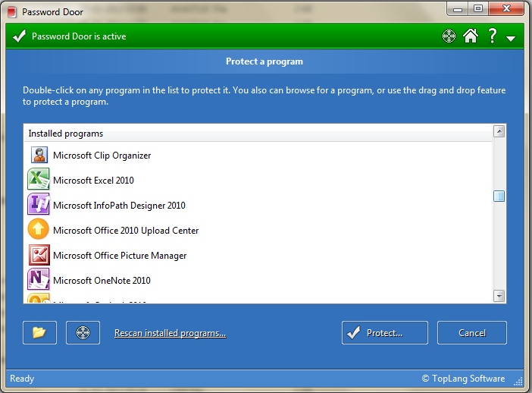The image size is (532, 393).
Task: Expand the header dropdown arrow menu
Action: click(x=511, y=39)
